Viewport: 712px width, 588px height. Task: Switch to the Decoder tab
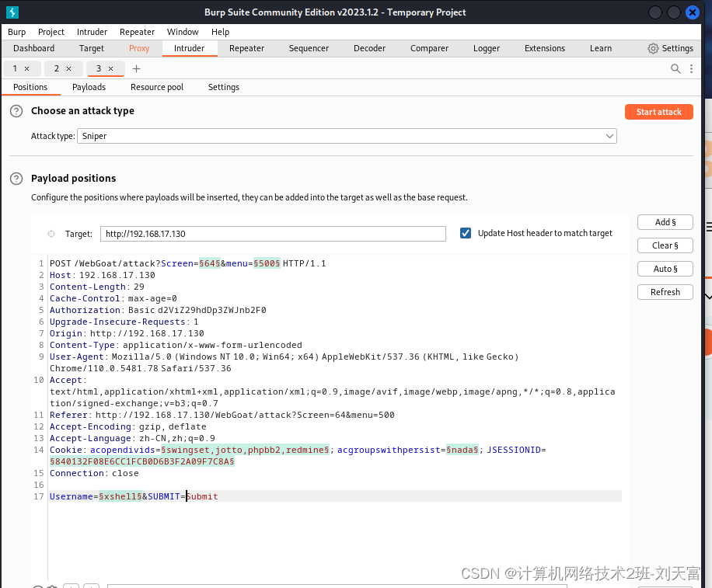tap(370, 48)
